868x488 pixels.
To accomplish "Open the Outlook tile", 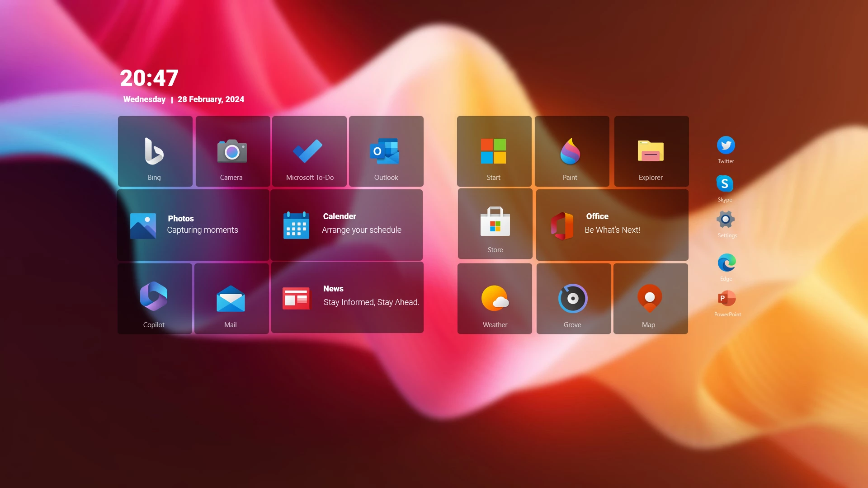I will [386, 151].
